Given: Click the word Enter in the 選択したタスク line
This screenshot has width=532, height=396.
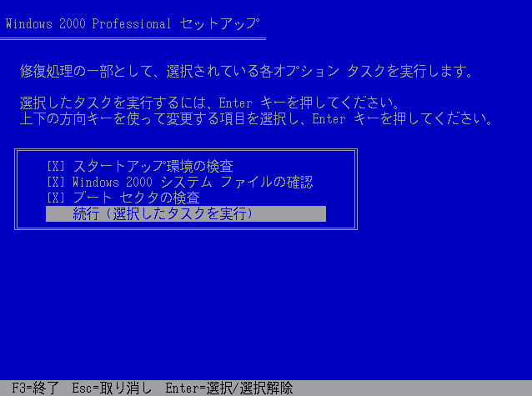Looking at the screenshot, I should point(235,103).
